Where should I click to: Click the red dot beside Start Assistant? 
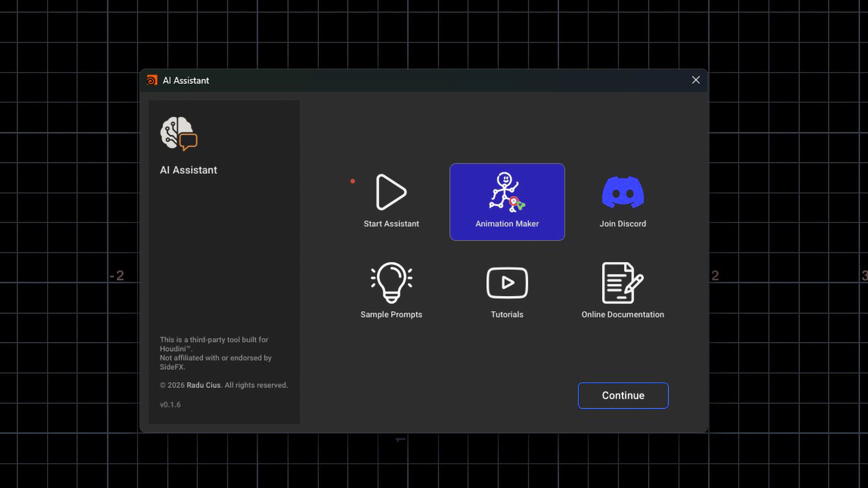click(352, 181)
